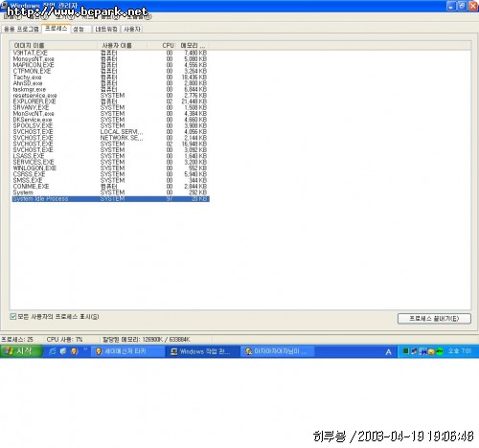
Task: Click the 프로세스: 25 status bar entry
Action: pos(17,339)
